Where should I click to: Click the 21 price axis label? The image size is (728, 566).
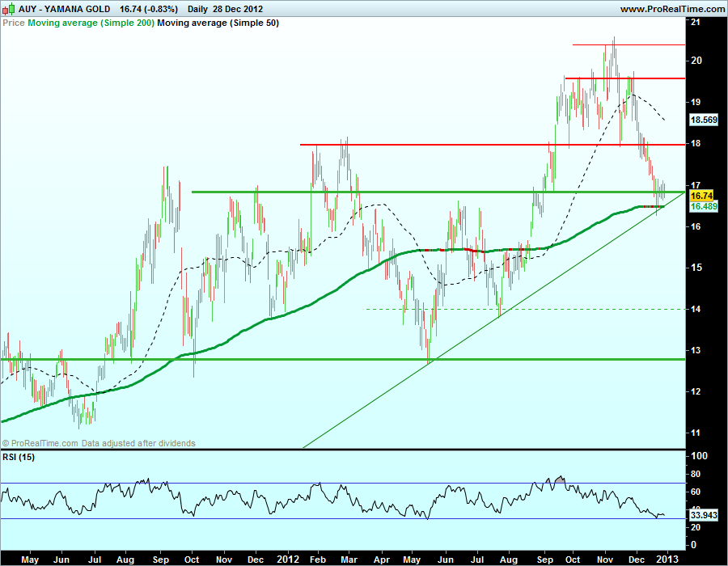click(696, 21)
